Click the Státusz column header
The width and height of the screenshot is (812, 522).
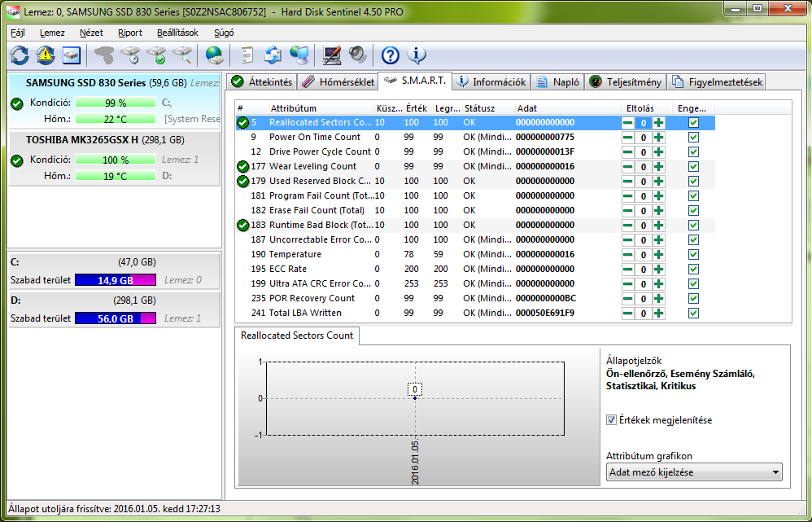point(489,108)
